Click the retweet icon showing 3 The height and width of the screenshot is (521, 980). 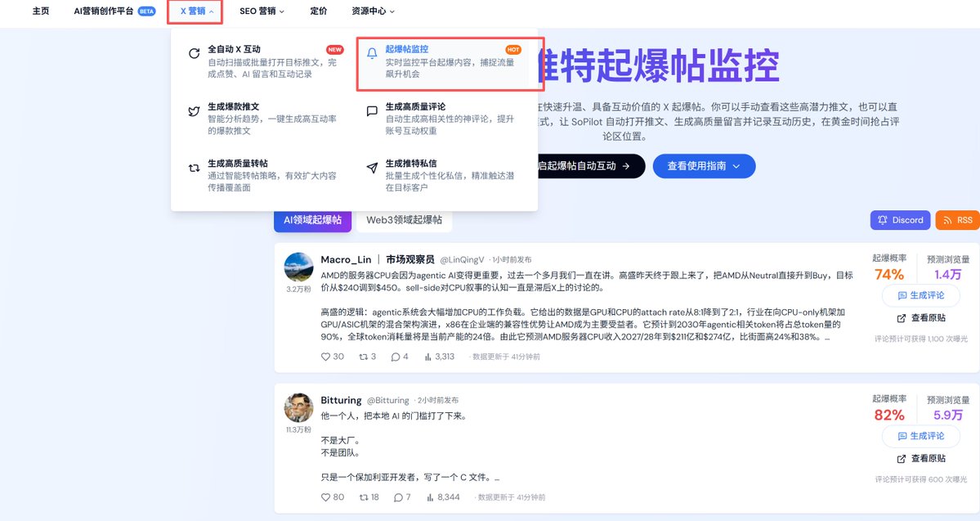363,357
